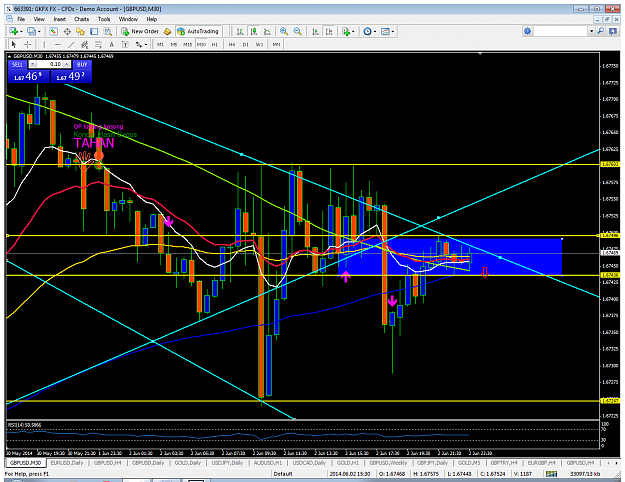Zoom in on the chart
The height and width of the screenshot is (482, 625).
click(x=284, y=31)
